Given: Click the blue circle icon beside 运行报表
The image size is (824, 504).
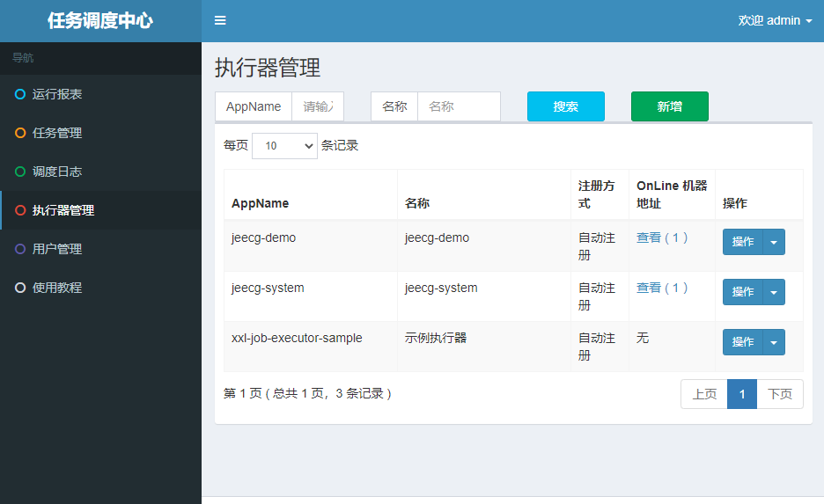Looking at the screenshot, I should [x=20, y=94].
